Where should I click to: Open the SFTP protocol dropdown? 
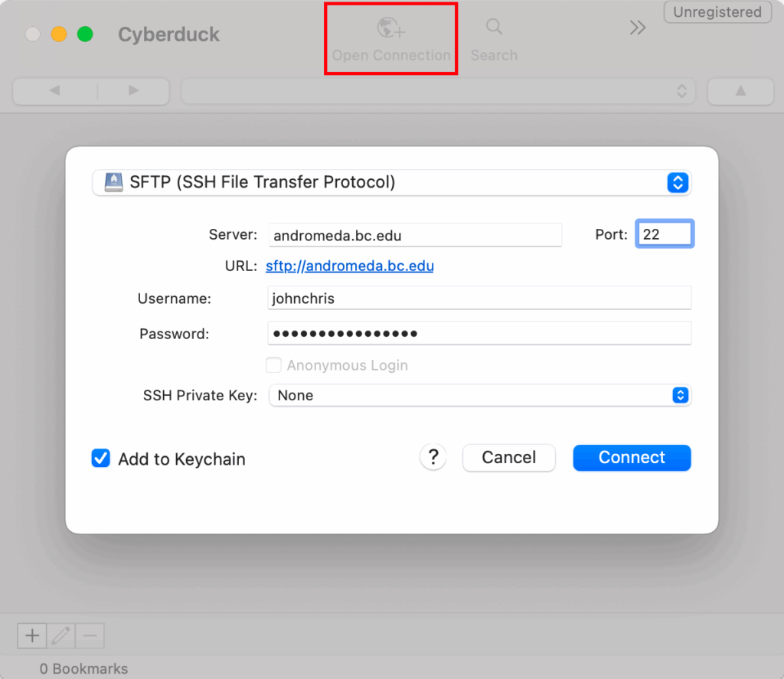[392, 182]
